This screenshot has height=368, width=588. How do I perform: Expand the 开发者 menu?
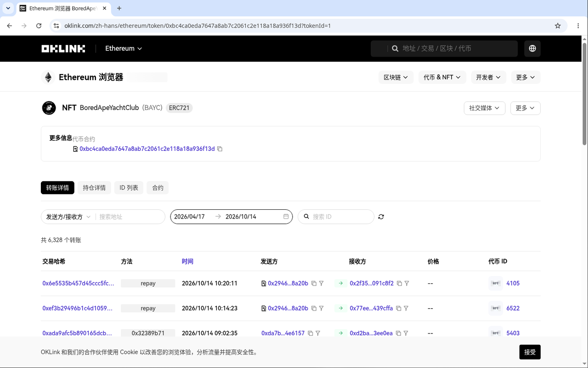coord(489,77)
